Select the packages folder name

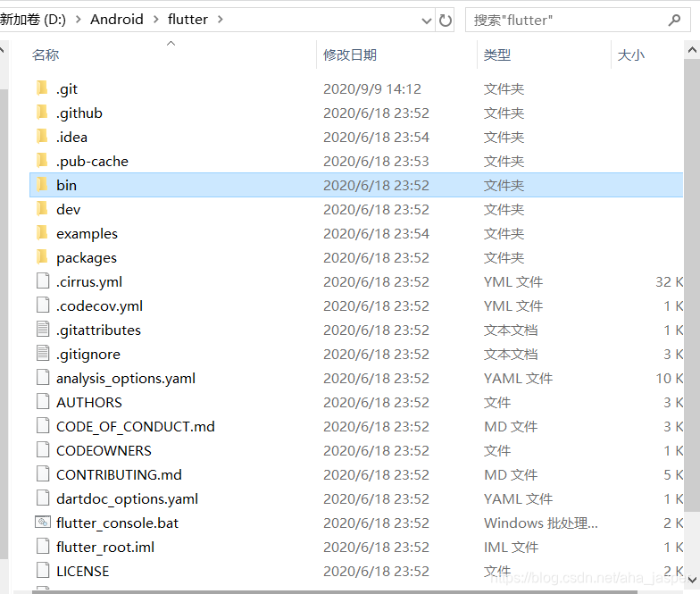[x=86, y=257]
